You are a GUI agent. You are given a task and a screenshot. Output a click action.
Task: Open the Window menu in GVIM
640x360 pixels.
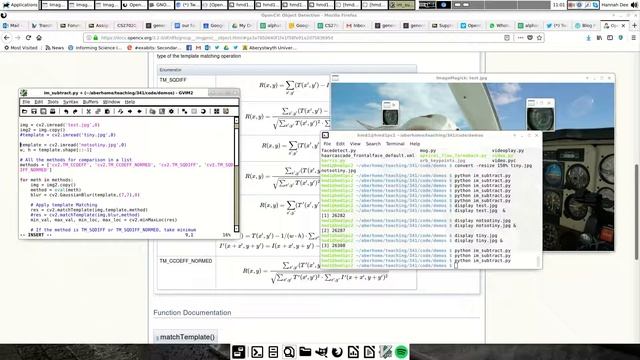[111, 102]
